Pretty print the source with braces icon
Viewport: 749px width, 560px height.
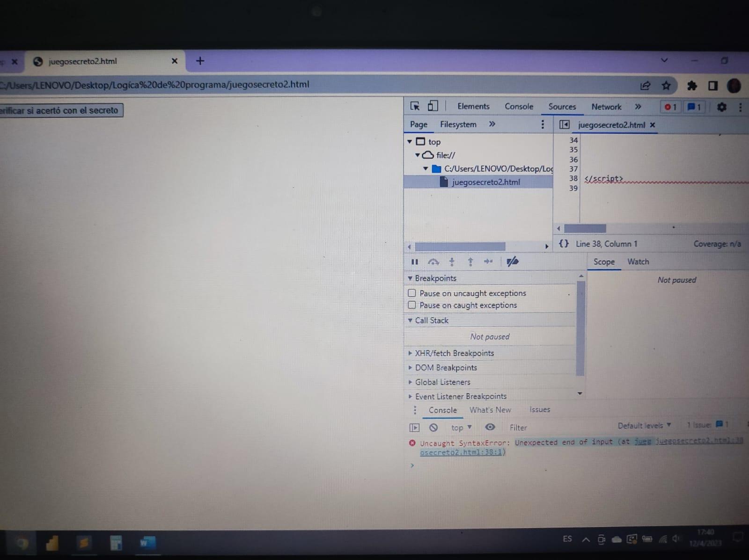[x=564, y=244]
